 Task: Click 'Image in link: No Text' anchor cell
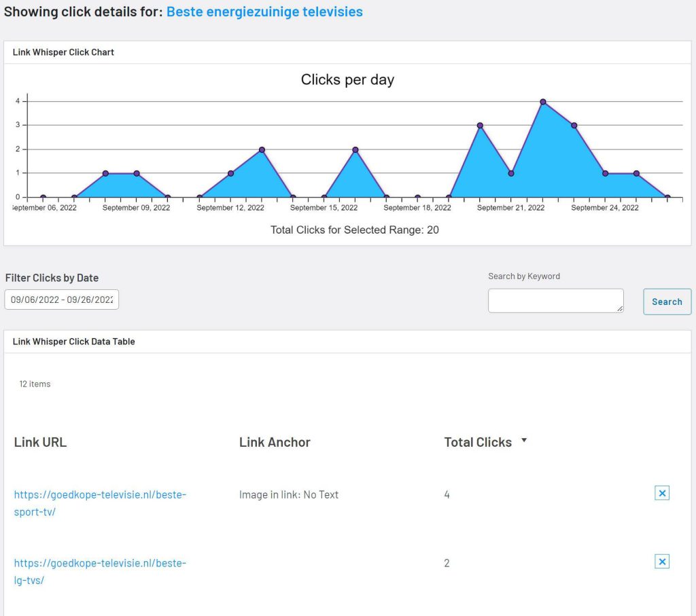tap(289, 494)
